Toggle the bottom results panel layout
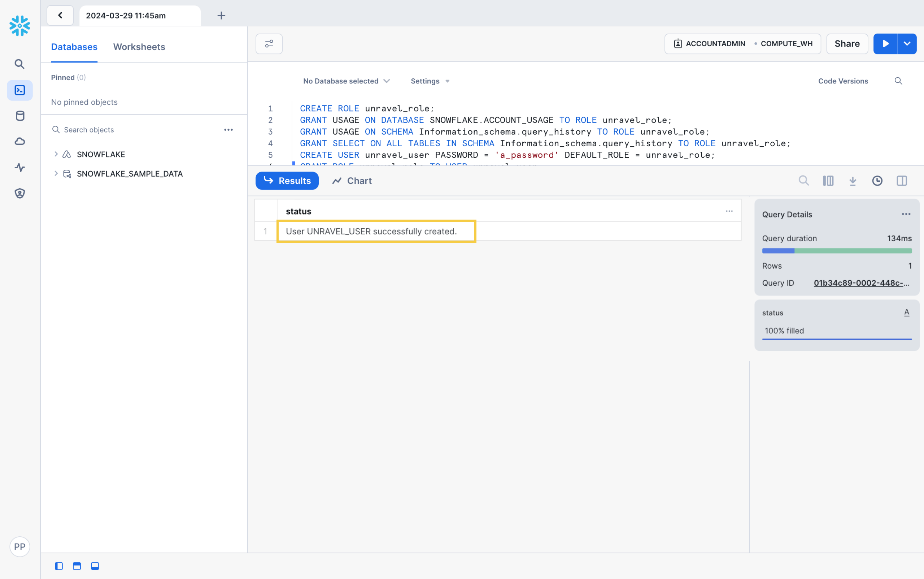The width and height of the screenshot is (924, 579). click(95, 566)
